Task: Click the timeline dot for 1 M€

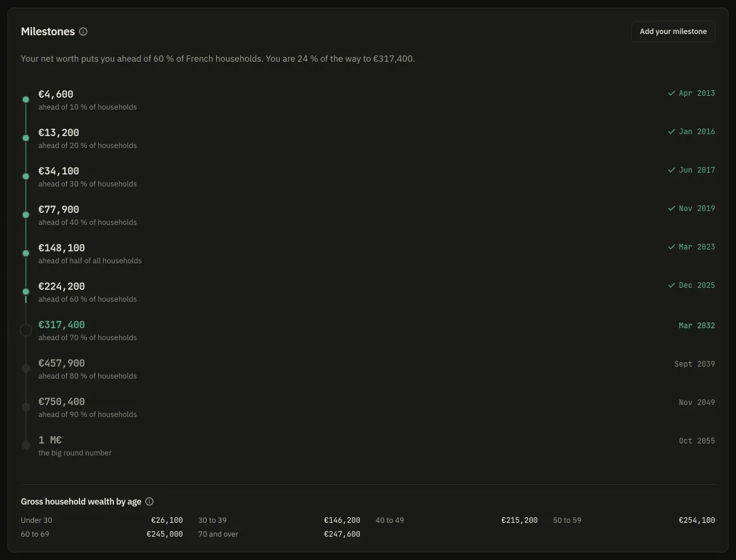Action: point(26,445)
